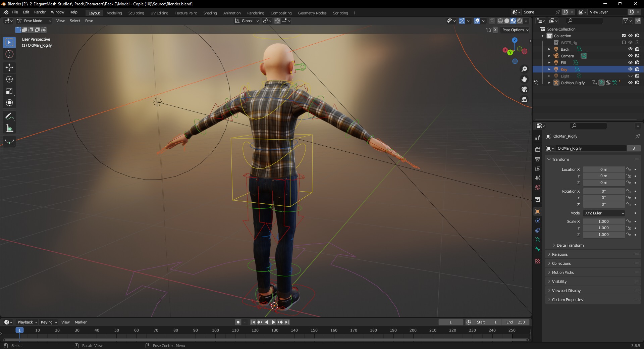
Task: Disable render for OldMan_Rigify
Action: click(x=637, y=83)
